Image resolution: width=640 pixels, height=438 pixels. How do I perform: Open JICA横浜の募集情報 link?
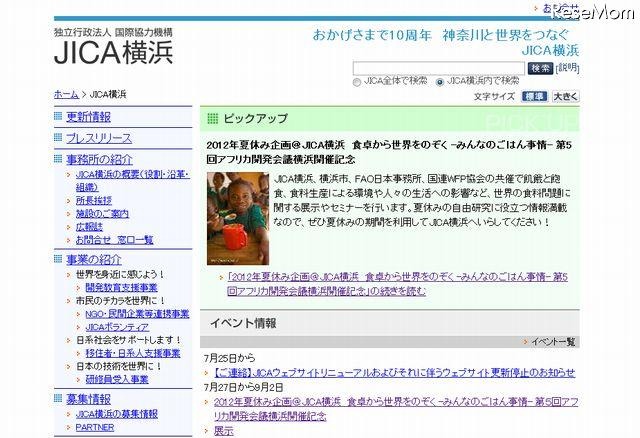coord(117,414)
